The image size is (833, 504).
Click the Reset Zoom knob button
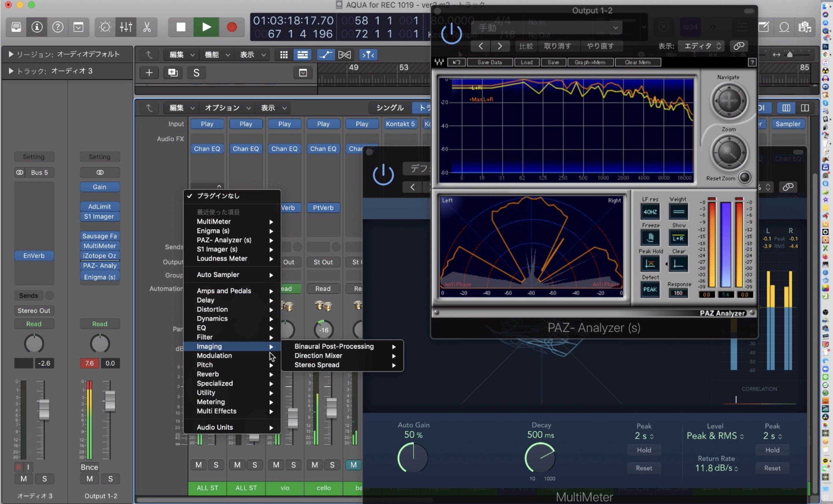[x=745, y=178]
